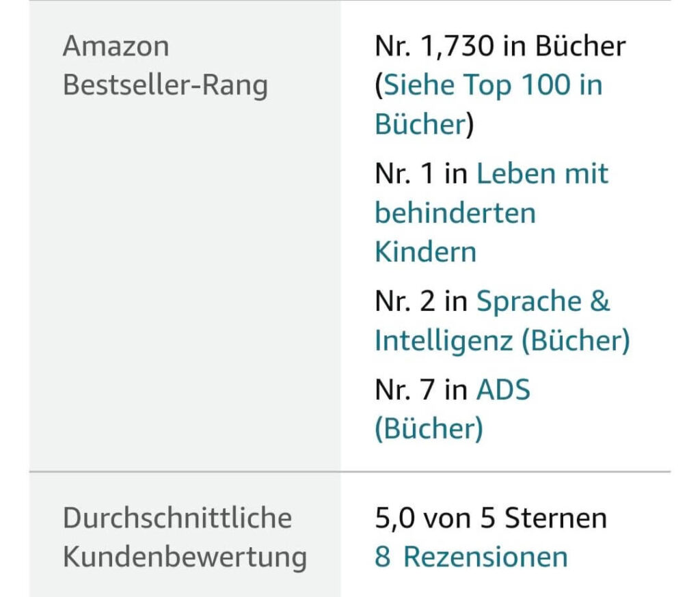Select the Nr. 1,730 in Bücher text
This screenshot has height=597, width=700.
click(500, 46)
